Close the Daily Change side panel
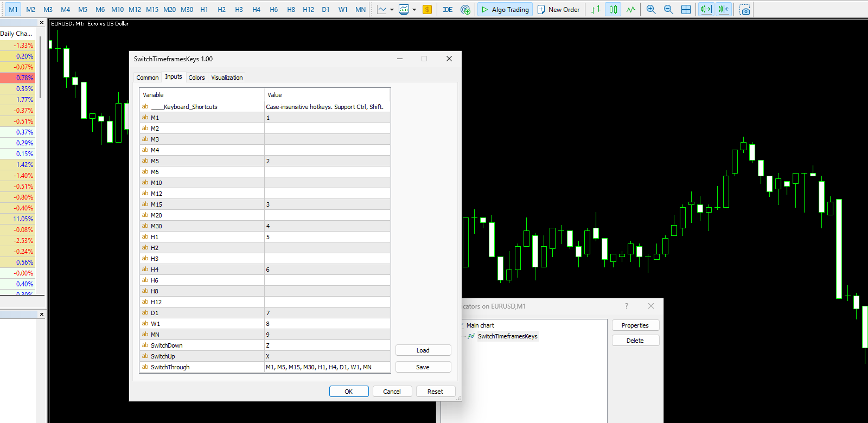868x423 pixels. pyautogui.click(x=42, y=22)
